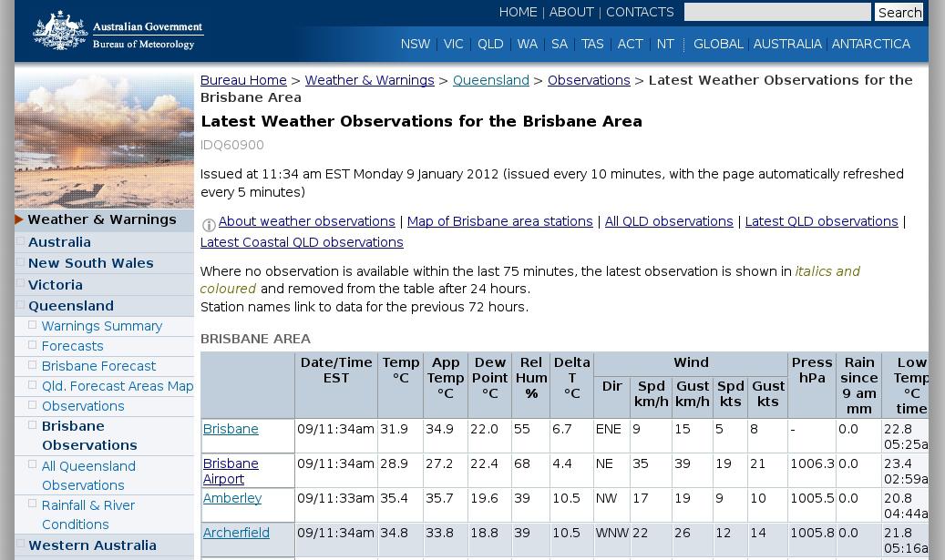The width and height of the screenshot is (945, 560).
Task: Select Queensland in the sidebar
Action: (x=71, y=306)
